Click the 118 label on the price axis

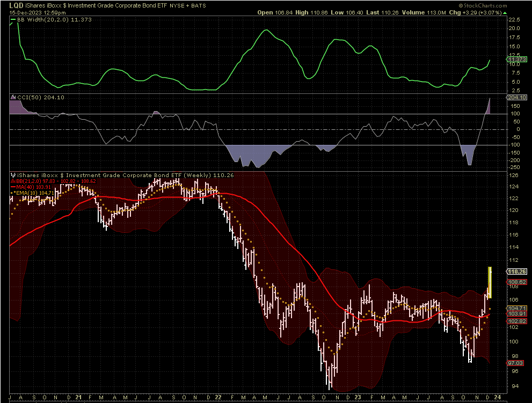514,223
